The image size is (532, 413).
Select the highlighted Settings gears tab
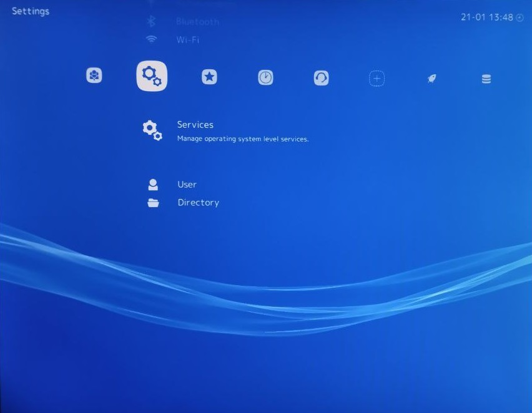[x=152, y=76]
